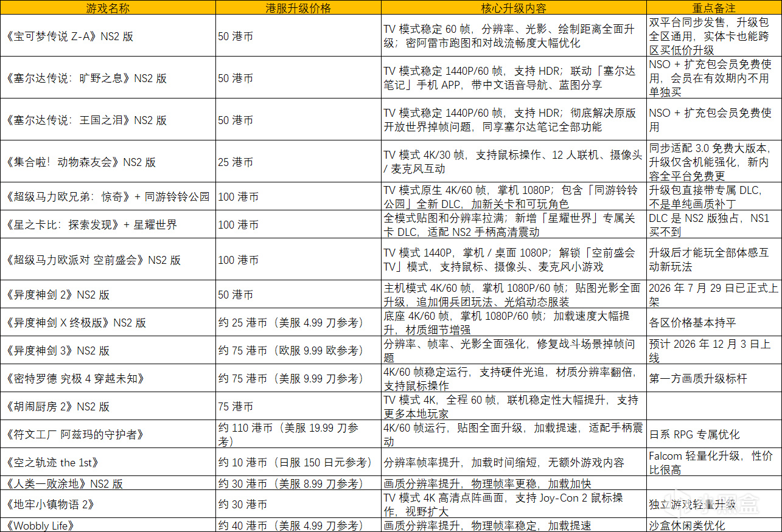Click the "100 港币" price for 超级马力欧兄弟：惊奇
Image resolution: width=782 pixels, height=532 pixels.
pyautogui.click(x=299, y=196)
